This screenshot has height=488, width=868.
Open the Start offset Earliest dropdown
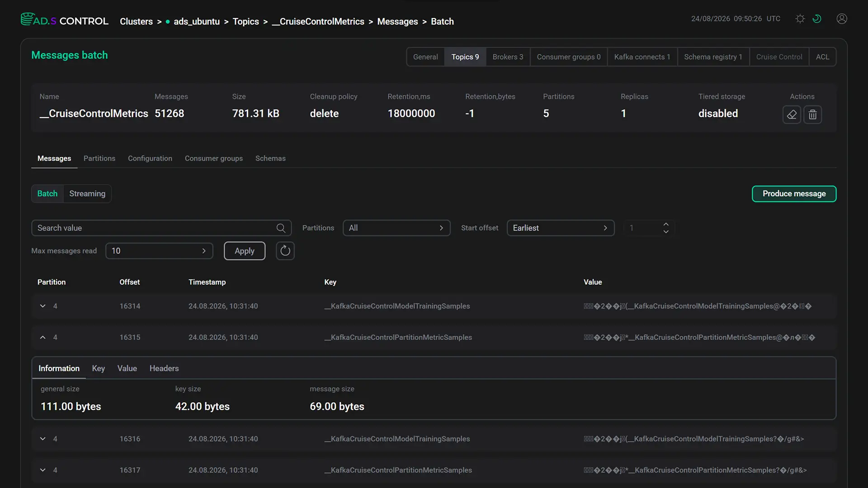click(561, 228)
